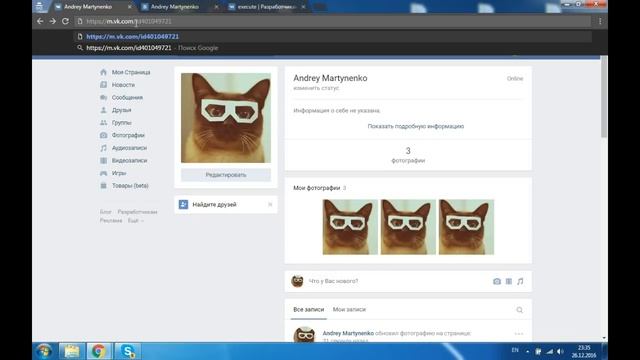The height and width of the screenshot is (360, 640).
Task: Open Группы in sidebar
Action: tap(122, 123)
